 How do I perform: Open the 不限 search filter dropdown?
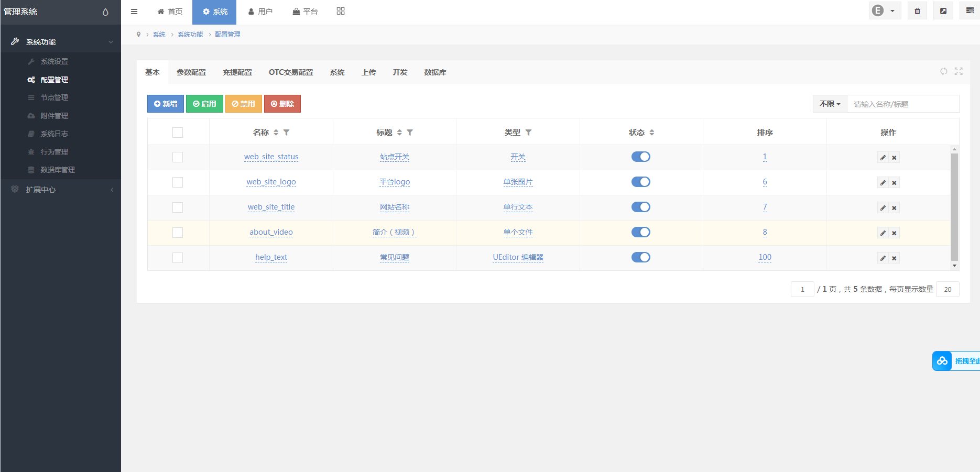click(x=830, y=104)
